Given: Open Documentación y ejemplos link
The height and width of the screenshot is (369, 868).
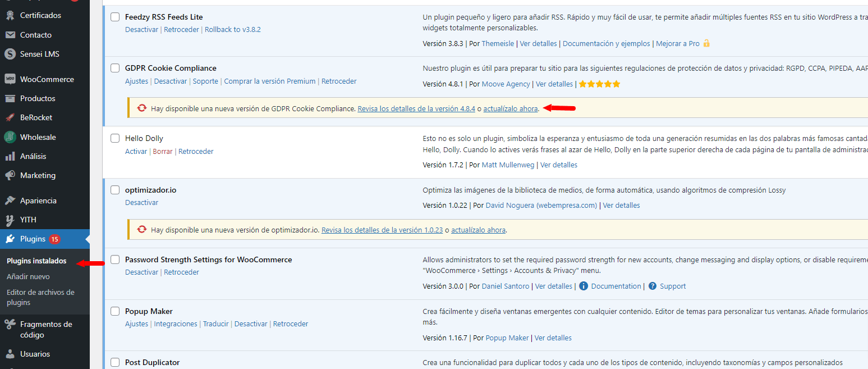Looking at the screenshot, I should pos(607,43).
